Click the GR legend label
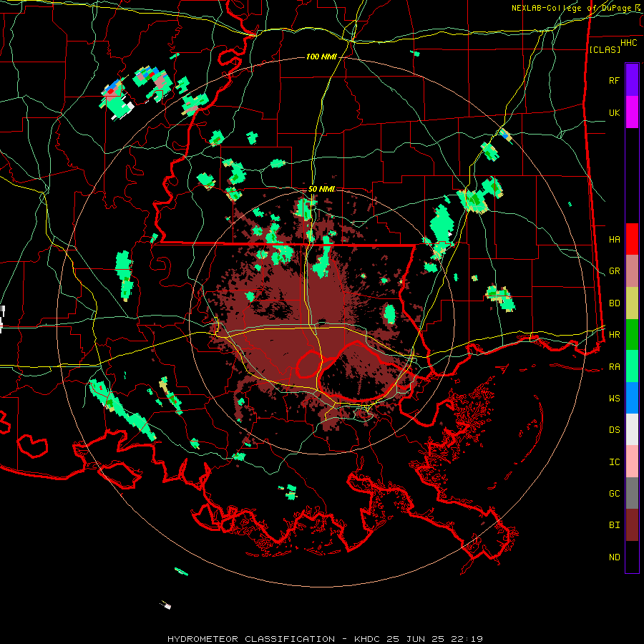 pyautogui.click(x=614, y=271)
